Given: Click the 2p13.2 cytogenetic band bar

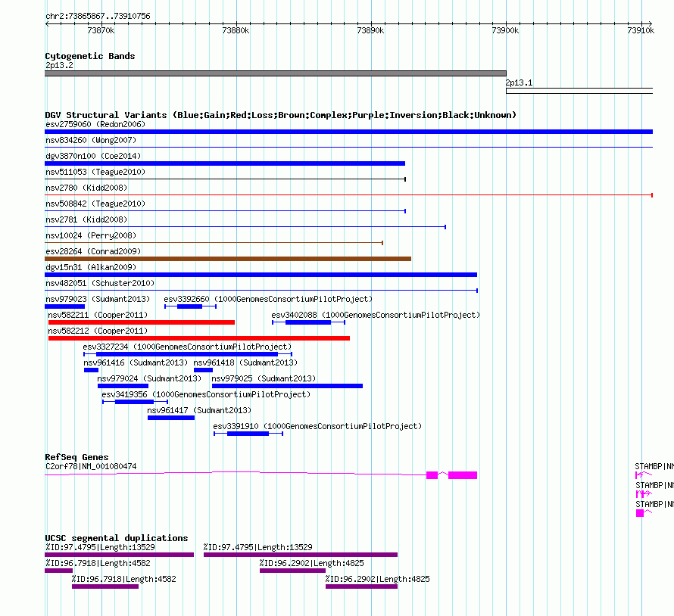Looking at the screenshot, I should (276, 73).
